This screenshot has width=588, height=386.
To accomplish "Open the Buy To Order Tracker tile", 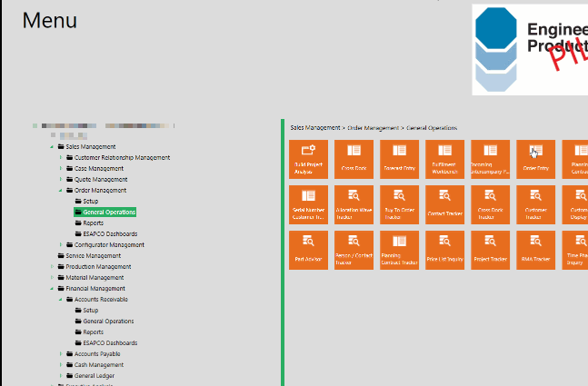I will click(399, 204).
